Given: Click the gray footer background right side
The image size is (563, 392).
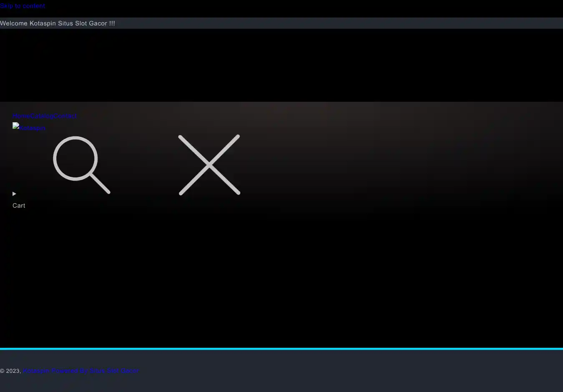Looking at the screenshot, I should [x=417, y=371].
